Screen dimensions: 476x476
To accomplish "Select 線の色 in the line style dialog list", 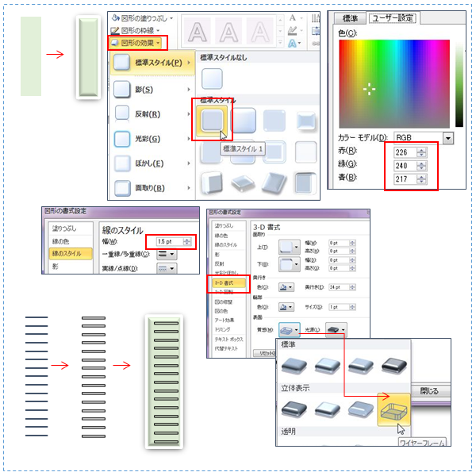I will [x=70, y=241].
